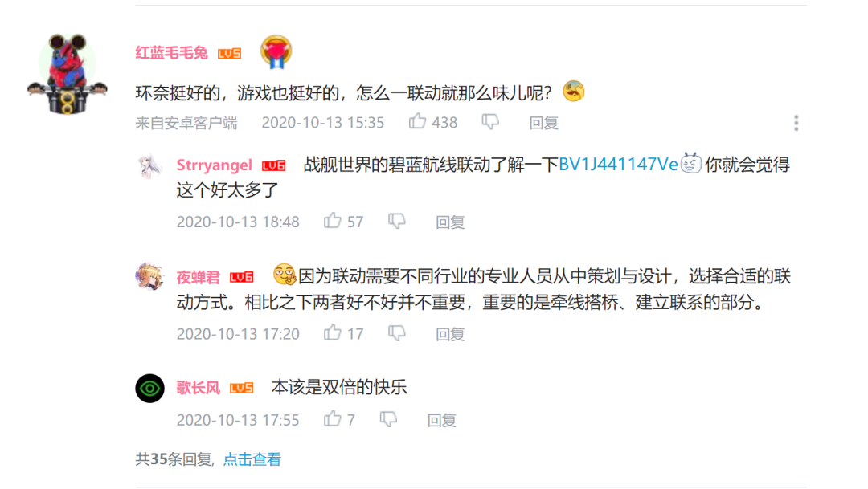Image resolution: width=868 pixels, height=489 pixels.
Task: Like Strryangel's reply
Action: pyautogui.click(x=332, y=221)
